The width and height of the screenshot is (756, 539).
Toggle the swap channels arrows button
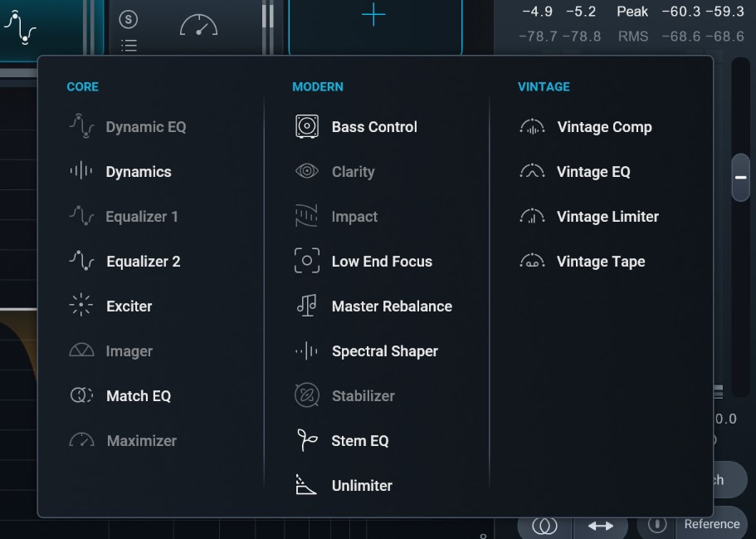pyautogui.click(x=600, y=526)
